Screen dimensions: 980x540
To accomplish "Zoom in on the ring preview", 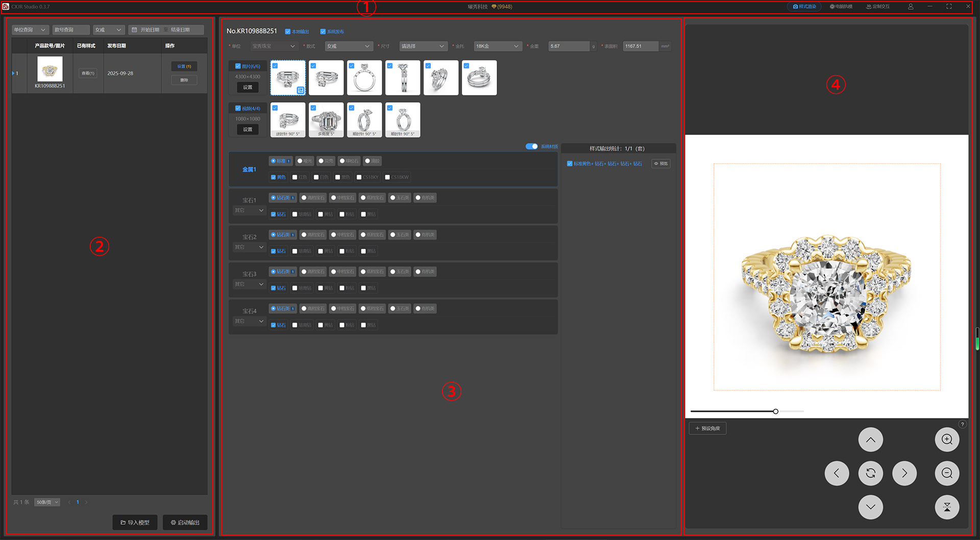I will pos(947,440).
